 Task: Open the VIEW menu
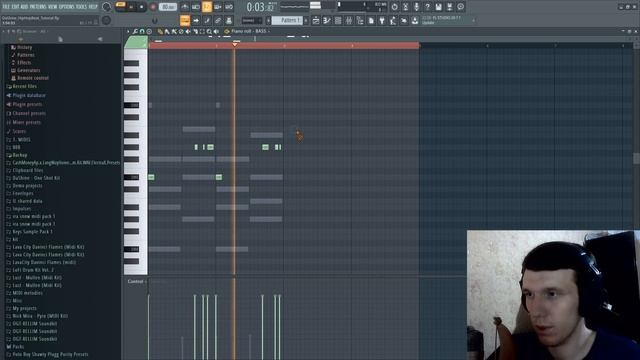(x=53, y=7)
